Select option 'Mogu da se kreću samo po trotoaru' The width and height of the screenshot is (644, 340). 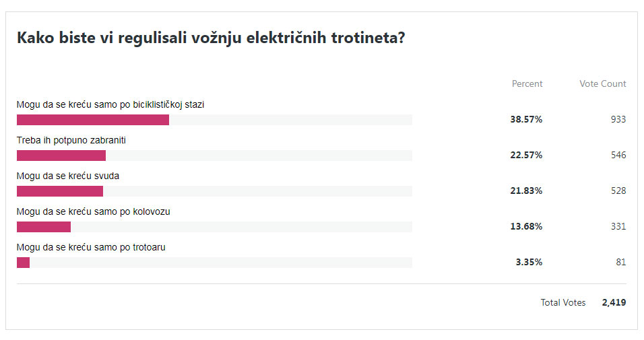click(x=91, y=247)
